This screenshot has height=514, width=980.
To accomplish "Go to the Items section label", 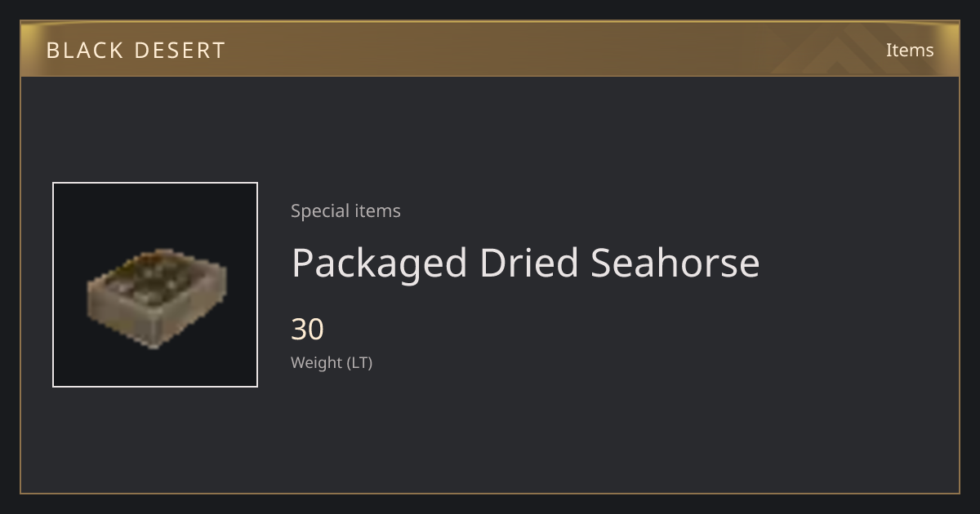I will [x=910, y=50].
